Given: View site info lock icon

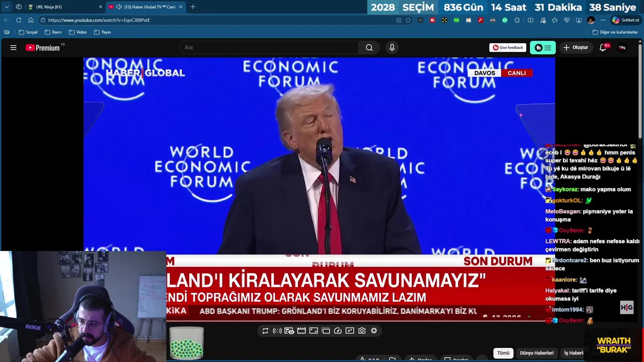Looking at the screenshot, I should pyautogui.click(x=43, y=20).
